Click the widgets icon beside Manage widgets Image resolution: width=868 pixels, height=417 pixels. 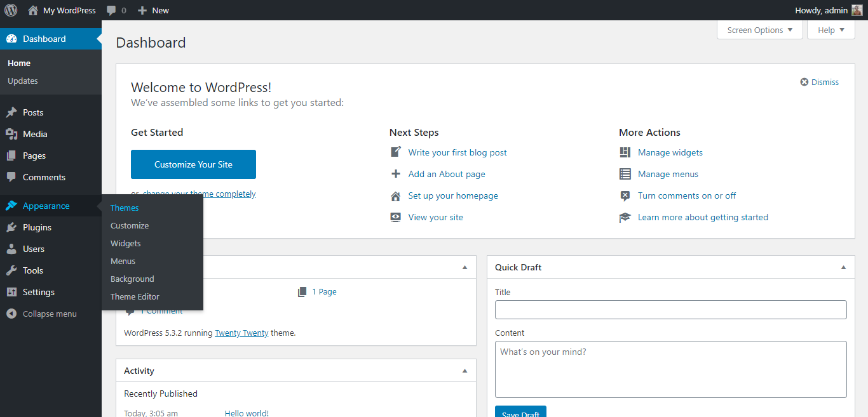625,152
